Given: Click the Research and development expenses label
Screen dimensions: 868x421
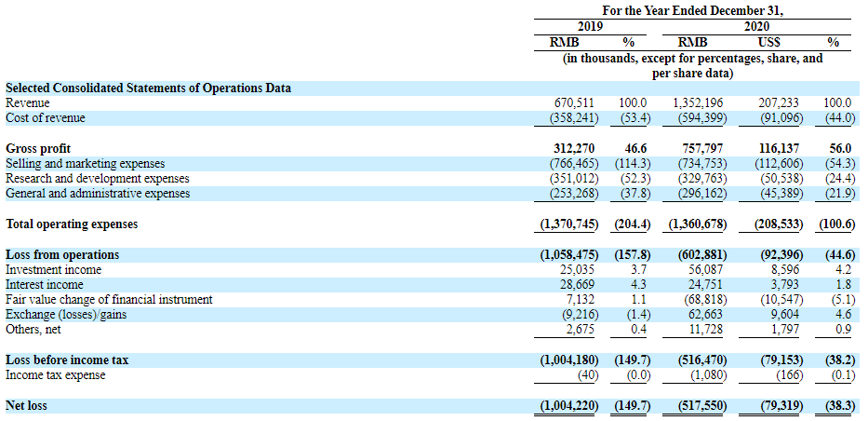Looking at the screenshot, I should 97,178.
